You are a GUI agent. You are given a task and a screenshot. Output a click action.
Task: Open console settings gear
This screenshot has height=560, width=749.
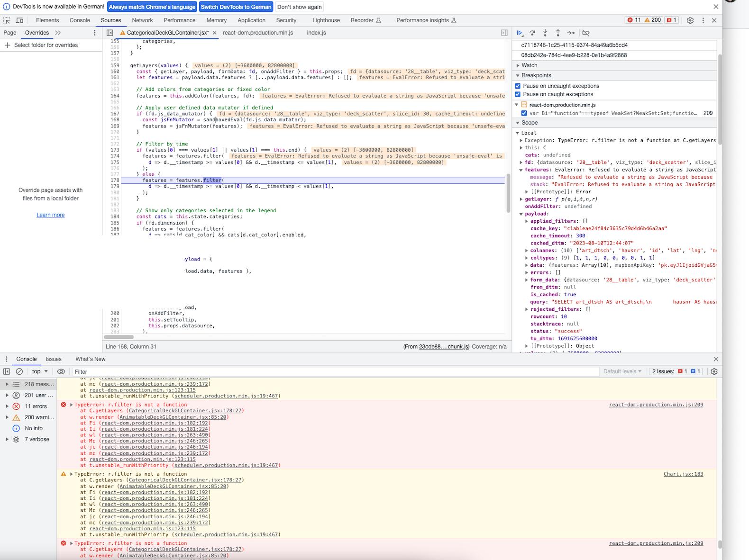point(714,371)
